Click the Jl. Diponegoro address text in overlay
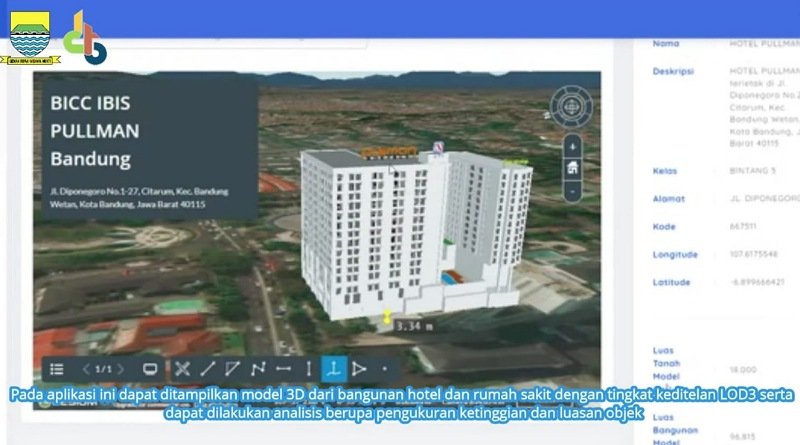 tap(139, 197)
